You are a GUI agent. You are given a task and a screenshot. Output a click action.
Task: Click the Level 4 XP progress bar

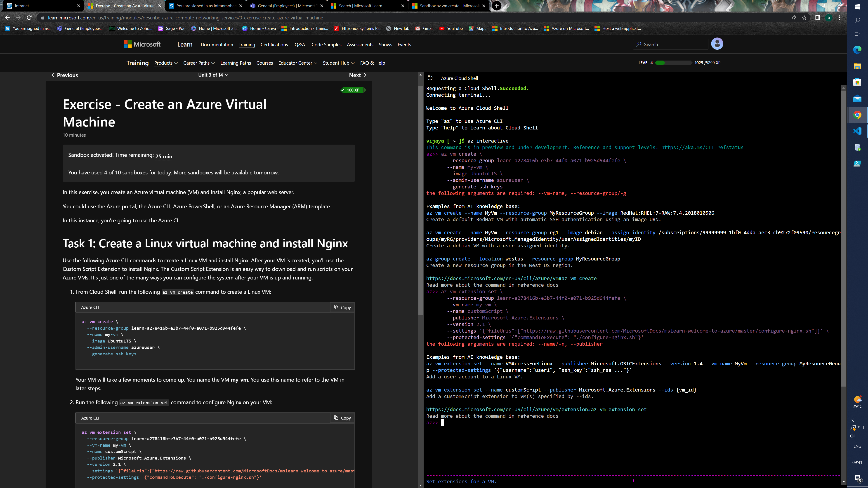[x=674, y=63]
